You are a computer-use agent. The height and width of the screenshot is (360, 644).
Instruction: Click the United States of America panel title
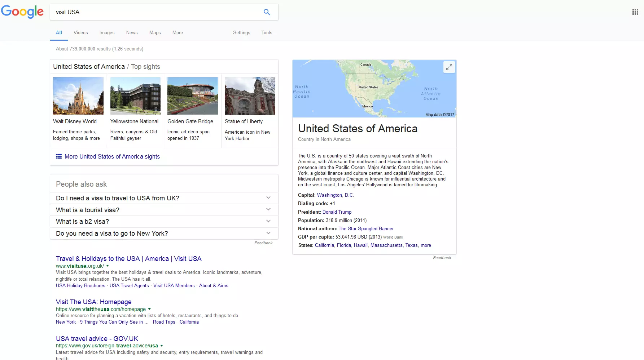pos(358,129)
